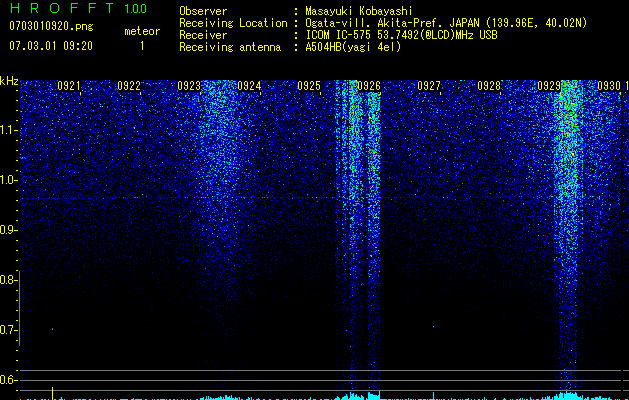Click the 0.9 kHz axis label
This screenshot has width=629, height=400.
coord(8,230)
